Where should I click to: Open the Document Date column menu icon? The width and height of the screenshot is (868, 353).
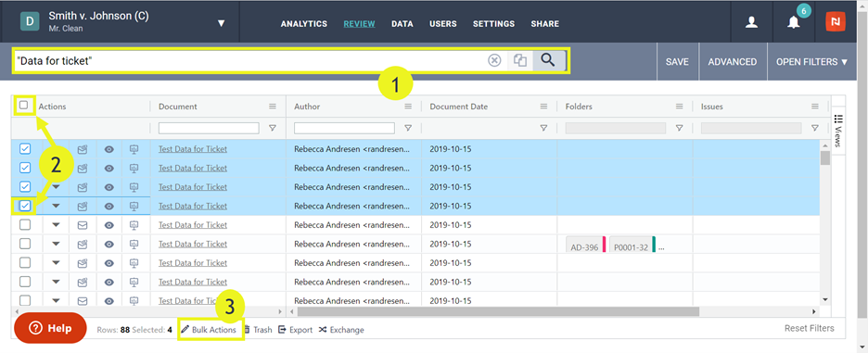tap(543, 107)
